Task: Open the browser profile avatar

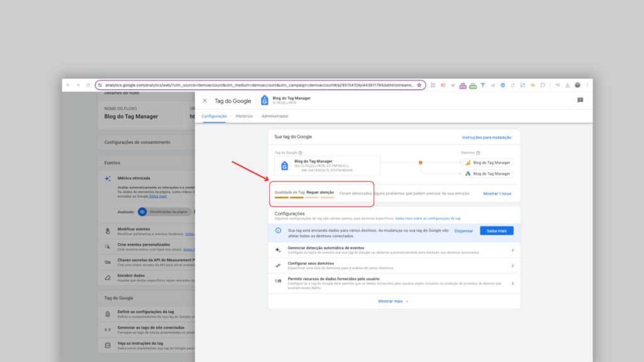Action: (577, 85)
